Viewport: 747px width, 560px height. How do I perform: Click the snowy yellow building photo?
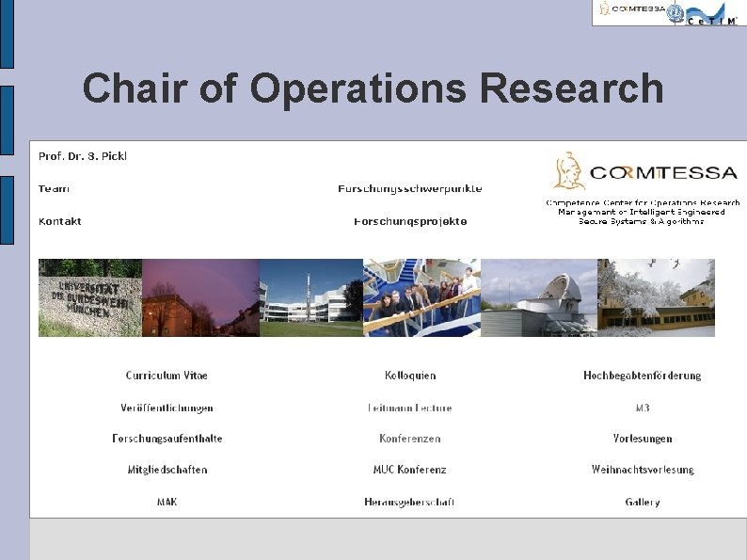tap(656, 297)
